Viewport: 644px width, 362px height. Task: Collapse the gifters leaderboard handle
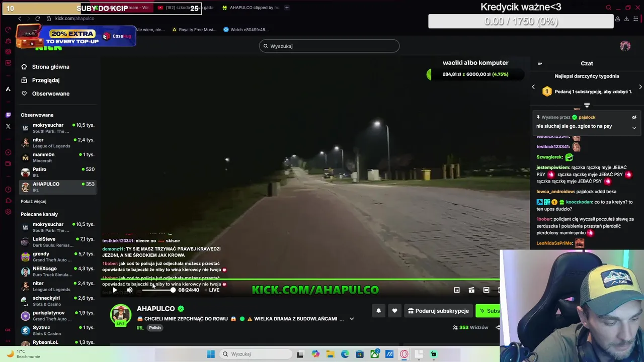587,105
